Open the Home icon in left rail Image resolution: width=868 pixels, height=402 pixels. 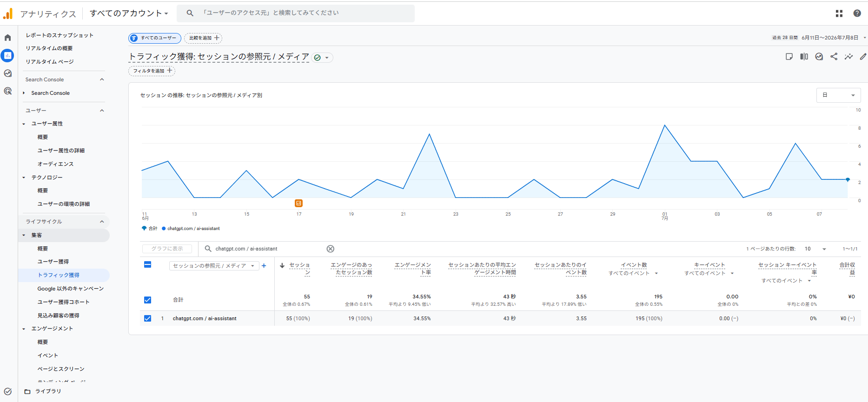tap(8, 38)
